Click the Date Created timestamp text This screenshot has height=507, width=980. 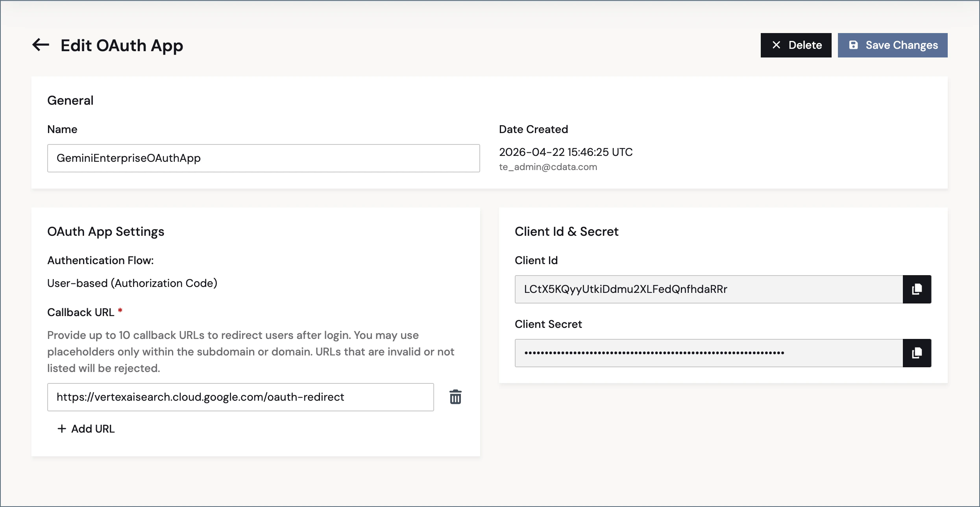click(566, 152)
